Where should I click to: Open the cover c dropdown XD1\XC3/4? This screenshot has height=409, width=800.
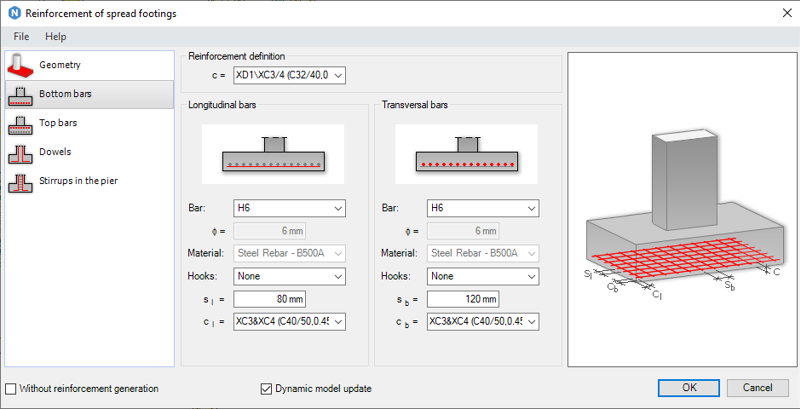coord(290,75)
